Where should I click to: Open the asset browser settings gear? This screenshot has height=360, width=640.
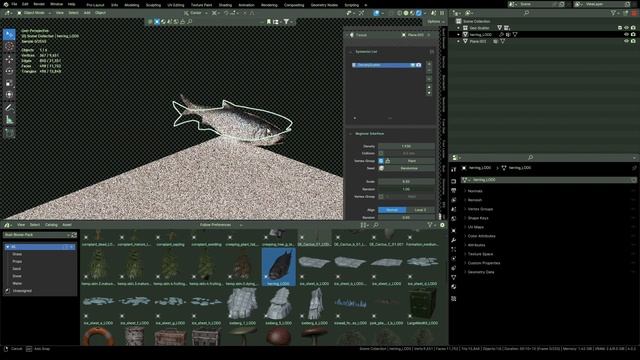442,225
